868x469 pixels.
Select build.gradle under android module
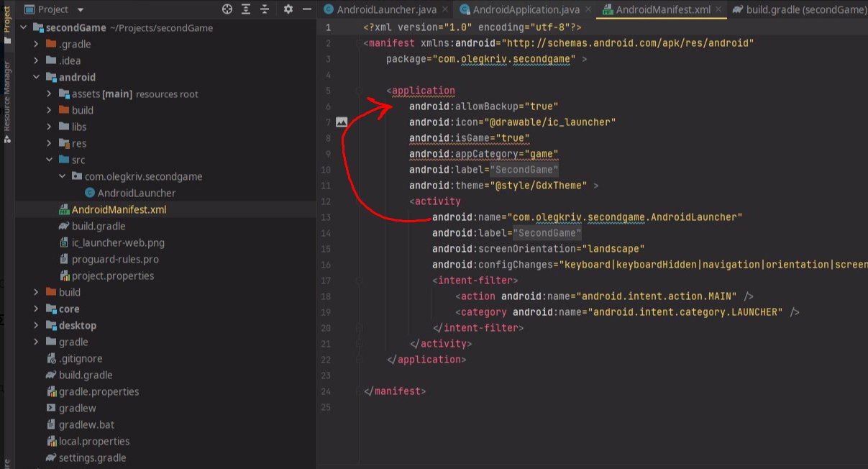(99, 226)
